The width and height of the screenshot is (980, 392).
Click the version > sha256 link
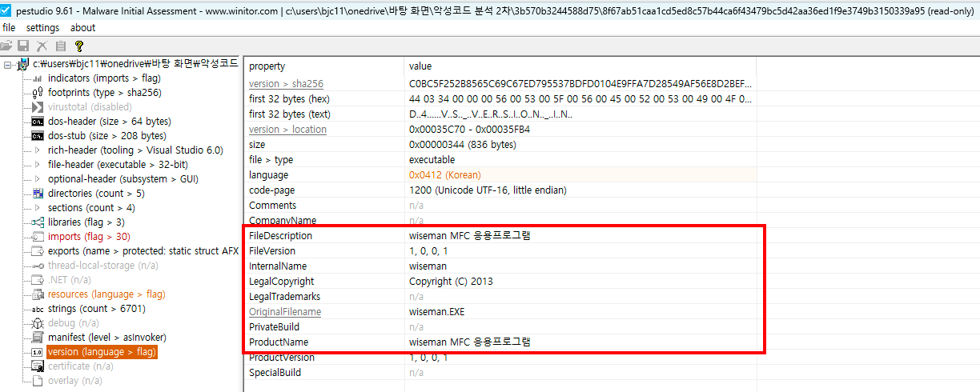pos(286,84)
